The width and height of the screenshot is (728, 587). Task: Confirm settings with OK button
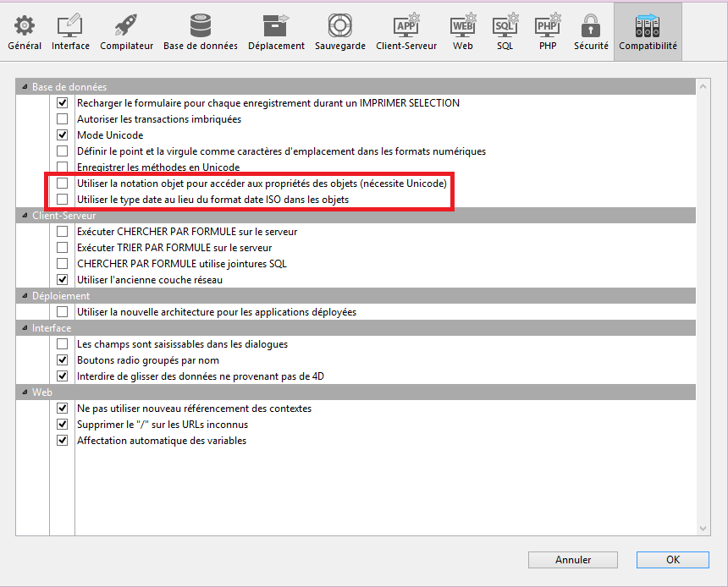673,560
